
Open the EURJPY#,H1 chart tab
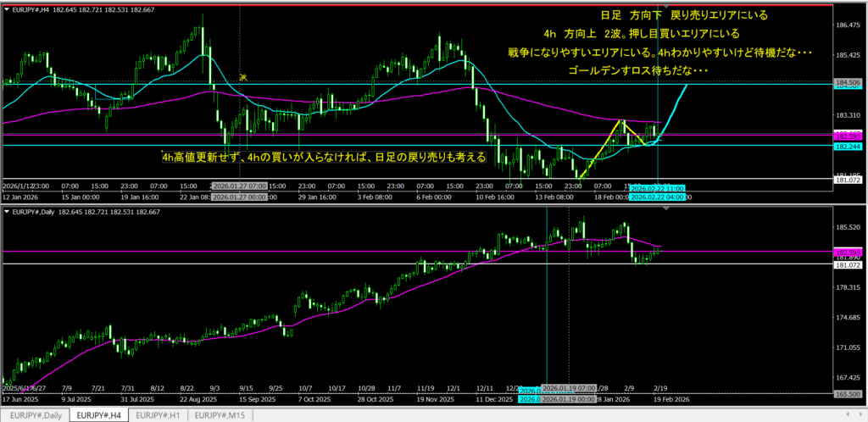(x=160, y=415)
